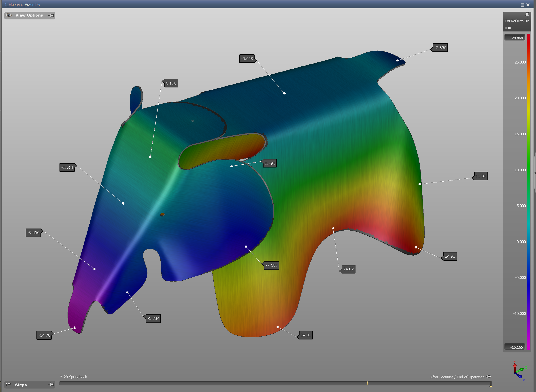Click the yellow triangle at timeline end
536x392 pixels.
tap(491, 386)
